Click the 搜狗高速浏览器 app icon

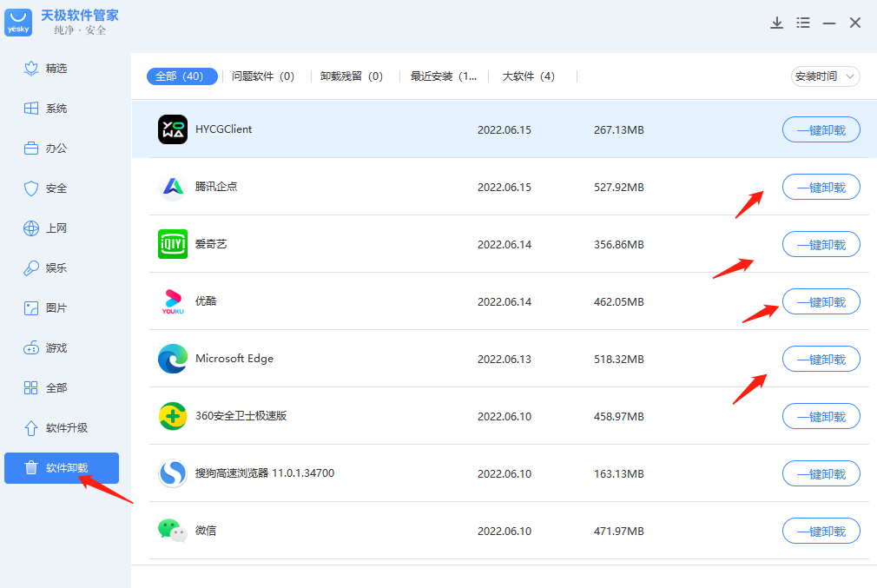pyautogui.click(x=173, y=473)
